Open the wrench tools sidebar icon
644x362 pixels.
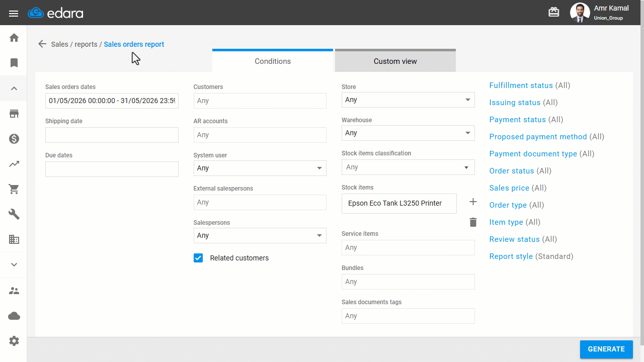tap(14, 214)
